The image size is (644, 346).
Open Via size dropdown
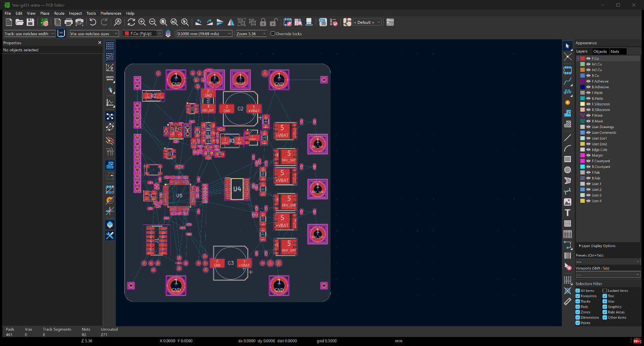[x=94, y=34]
